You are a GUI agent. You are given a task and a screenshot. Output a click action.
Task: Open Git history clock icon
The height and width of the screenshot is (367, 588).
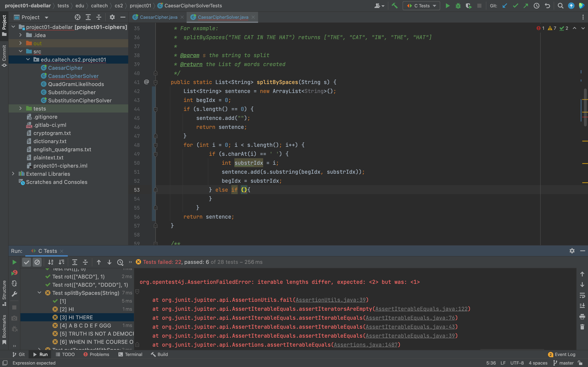tap(537, 6)
